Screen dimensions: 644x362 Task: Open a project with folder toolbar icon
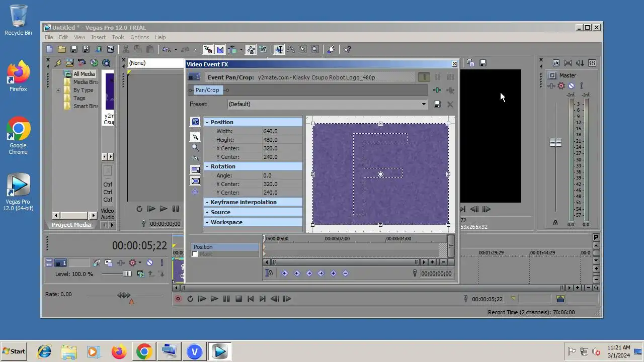coord(61,49)
